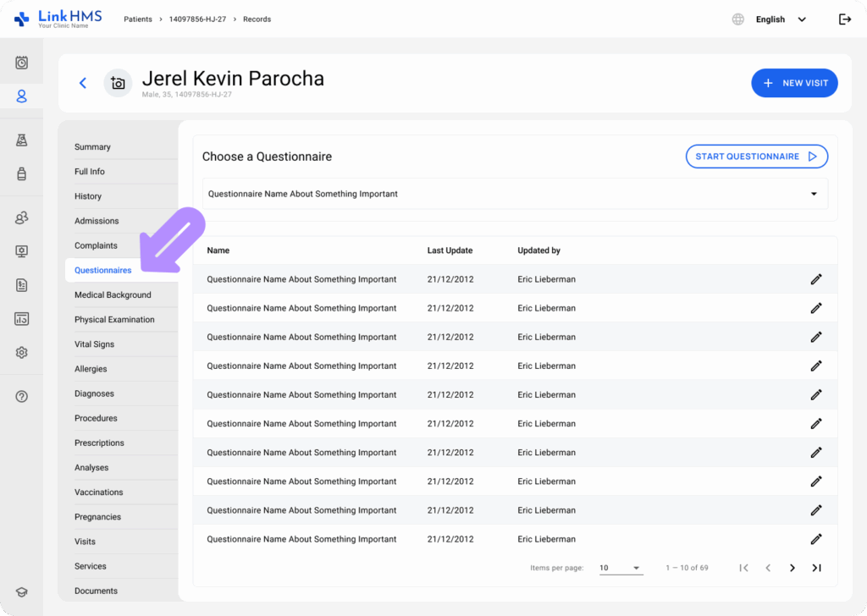Open the Vital Signs tab
Viewport: 867px width, 616px height.
coord(94,344)
